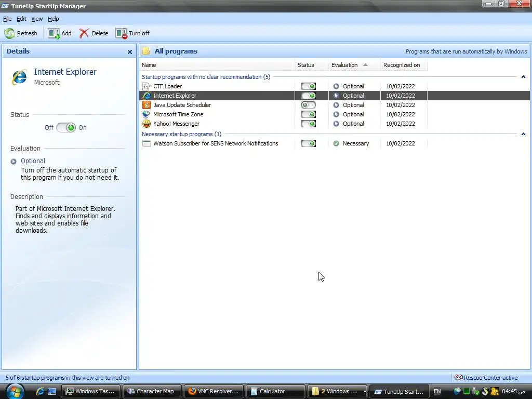This screenshot has width=532, height=399.
Task: Sort by the Evaluation column header
Action: tap(354, 65)
